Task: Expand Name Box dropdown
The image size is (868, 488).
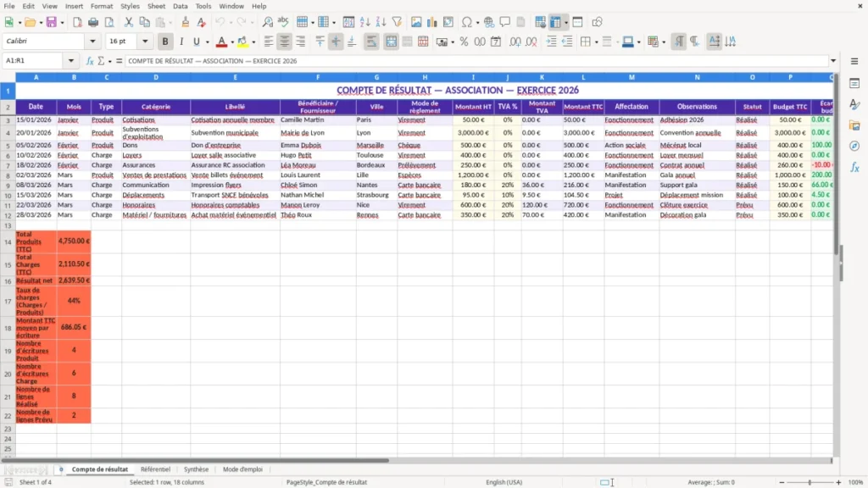Action: tap(71, 61)
